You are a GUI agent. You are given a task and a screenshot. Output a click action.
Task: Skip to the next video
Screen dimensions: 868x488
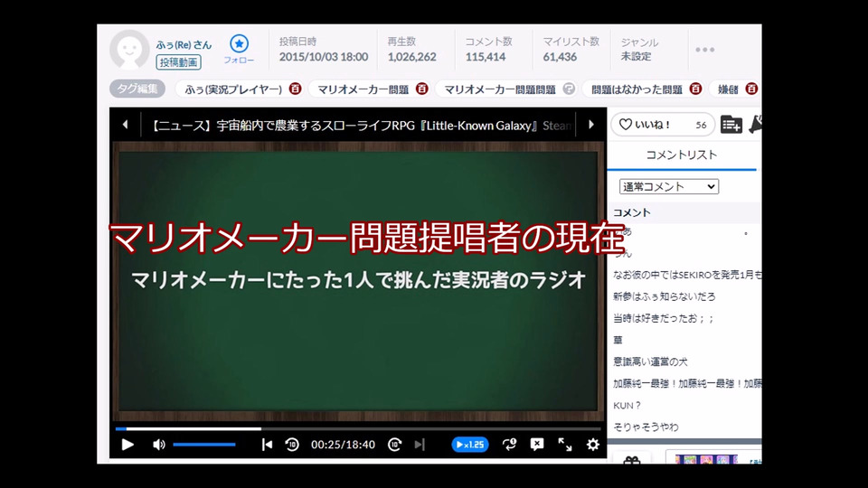[x=420, y=445]
